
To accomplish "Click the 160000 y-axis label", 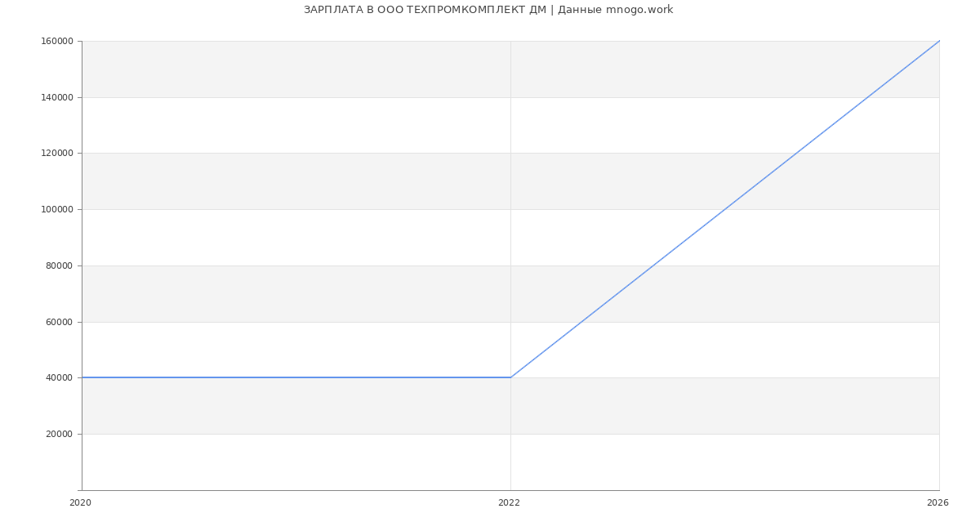I will point(56,42).
